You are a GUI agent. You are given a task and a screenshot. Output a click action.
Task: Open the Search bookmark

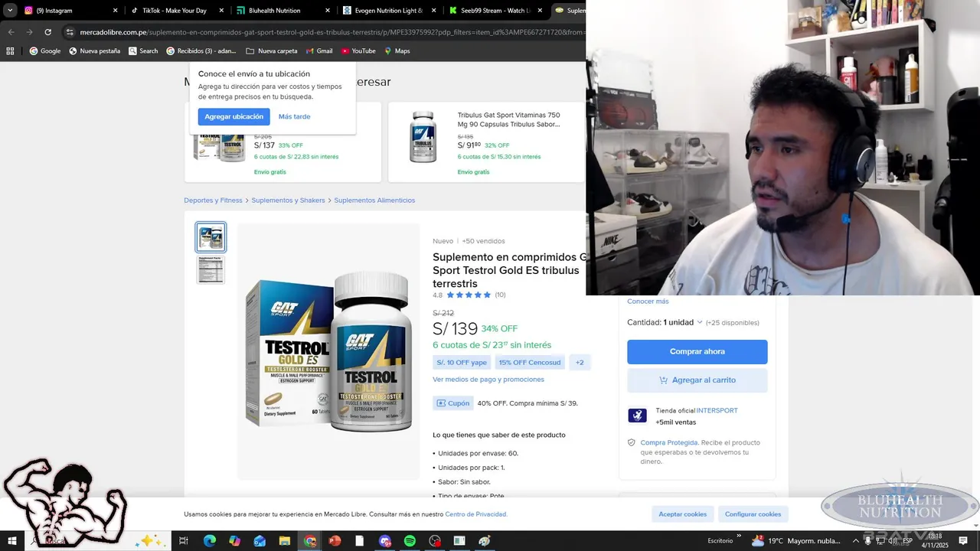(x=143, y=51)
